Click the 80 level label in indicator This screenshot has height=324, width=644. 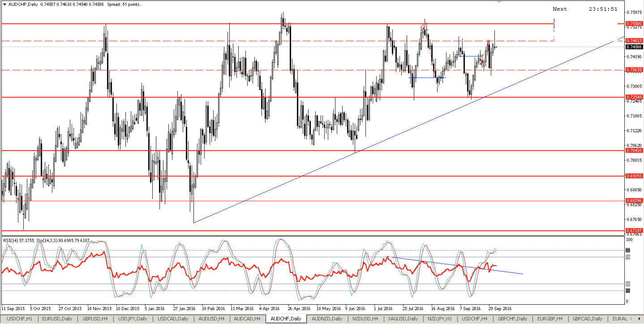point(627,250)
